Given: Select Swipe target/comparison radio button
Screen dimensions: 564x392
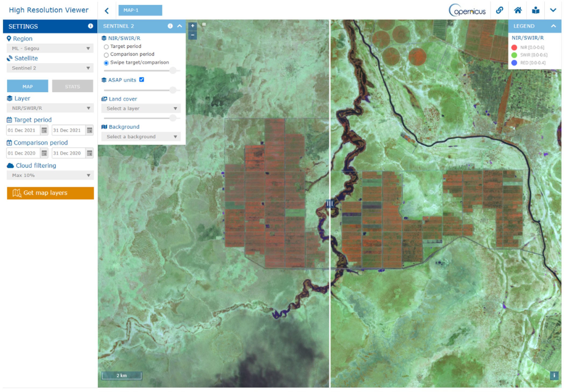Looking at the screenshot, I should (x=106, y=63).
